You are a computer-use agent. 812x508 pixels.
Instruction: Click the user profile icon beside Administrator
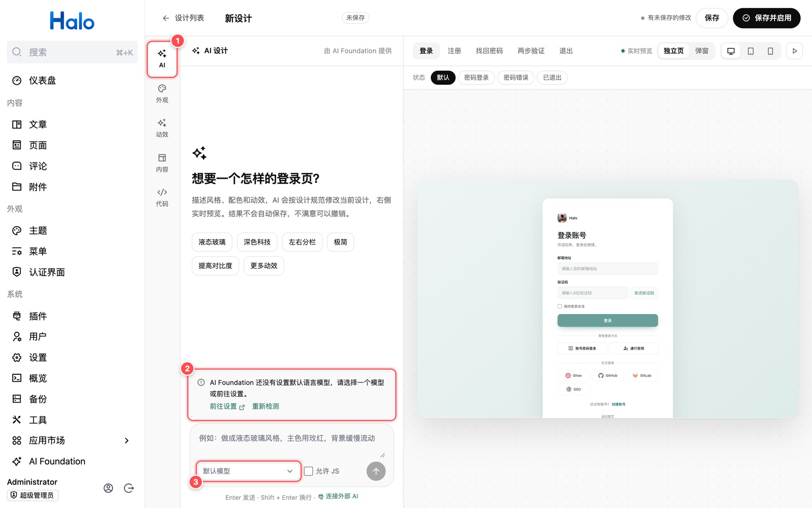[x=108, y=488]
